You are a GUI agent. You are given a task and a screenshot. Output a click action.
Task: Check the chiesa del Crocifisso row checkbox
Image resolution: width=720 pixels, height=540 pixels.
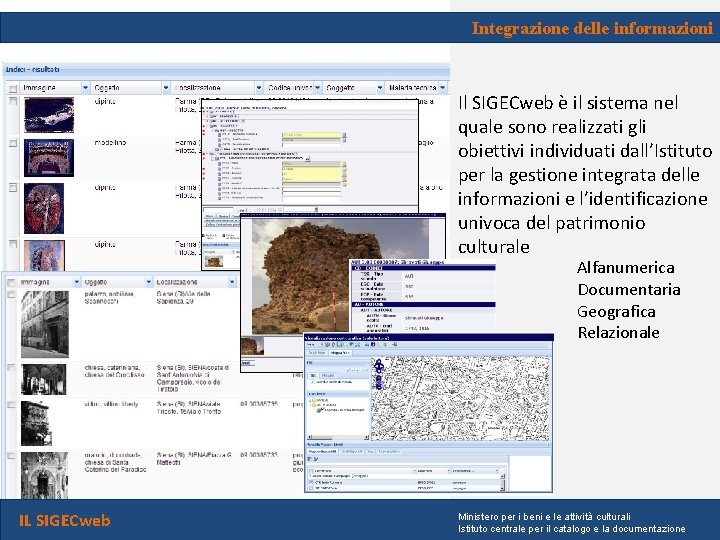tap(11, 367)
